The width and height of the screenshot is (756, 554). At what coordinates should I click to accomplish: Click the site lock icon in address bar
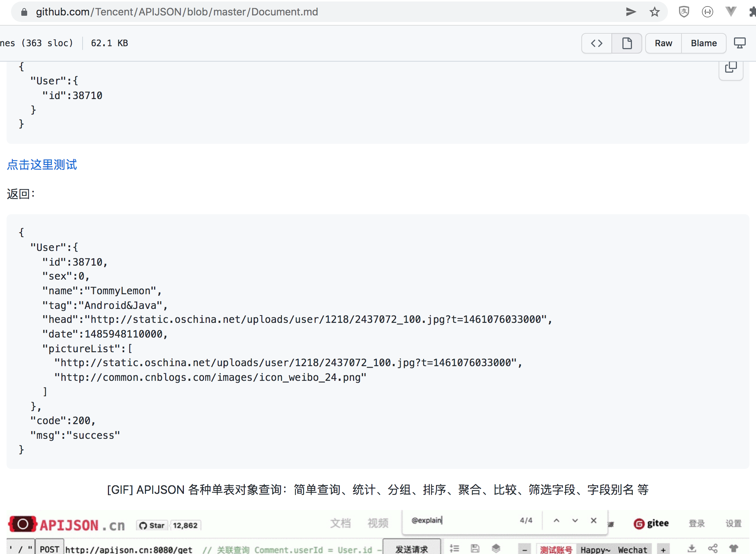pos(24,12)
